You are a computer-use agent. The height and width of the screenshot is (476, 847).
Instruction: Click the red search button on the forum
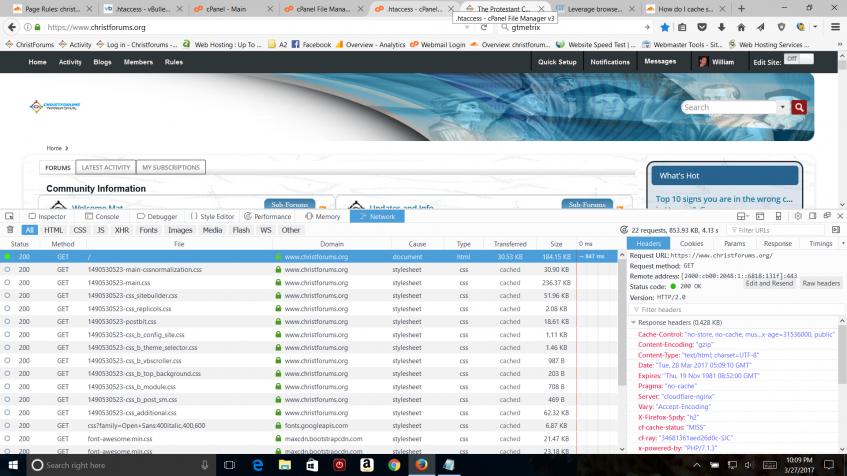tap(799, 107)
